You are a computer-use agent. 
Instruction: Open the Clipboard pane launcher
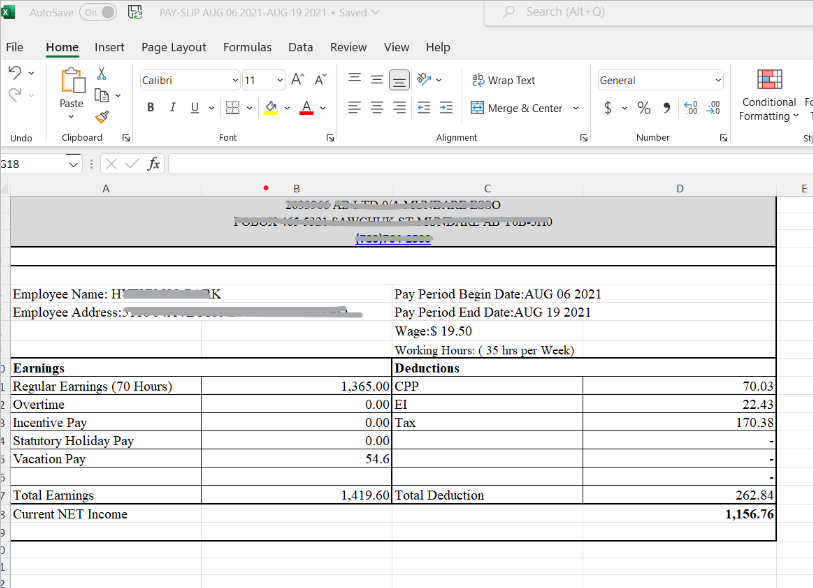point(126,138)
